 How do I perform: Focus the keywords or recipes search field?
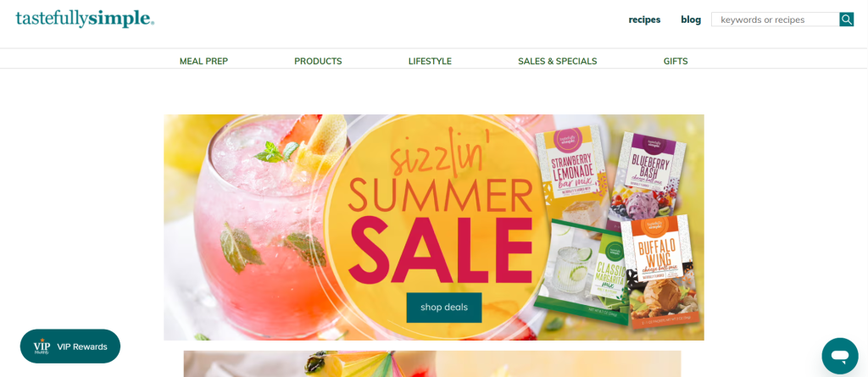776,19
